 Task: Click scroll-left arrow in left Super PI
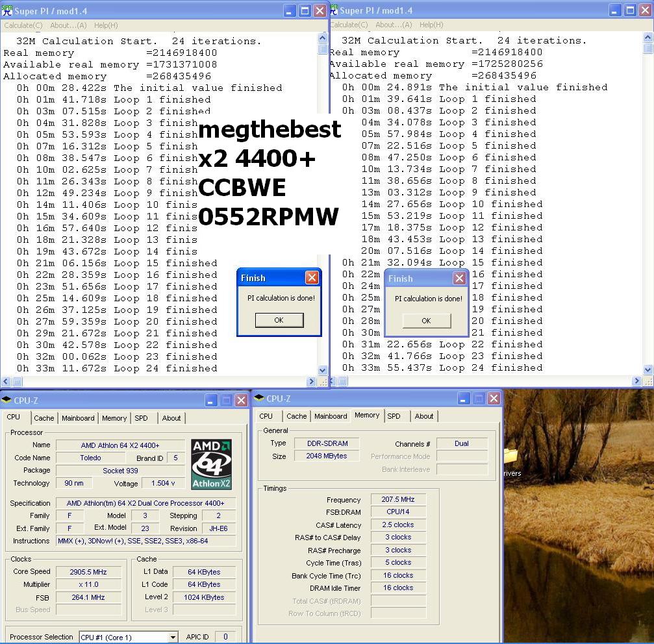click(x=5, y=381)
